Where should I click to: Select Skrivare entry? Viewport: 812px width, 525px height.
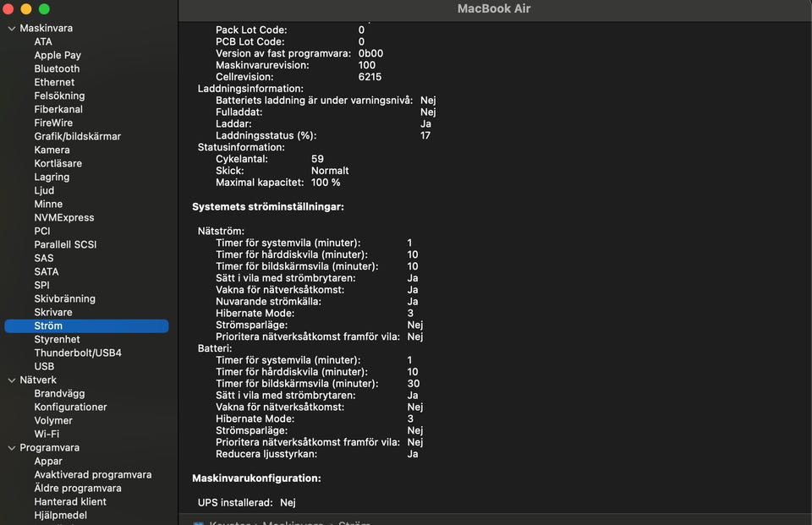[53, 312]
